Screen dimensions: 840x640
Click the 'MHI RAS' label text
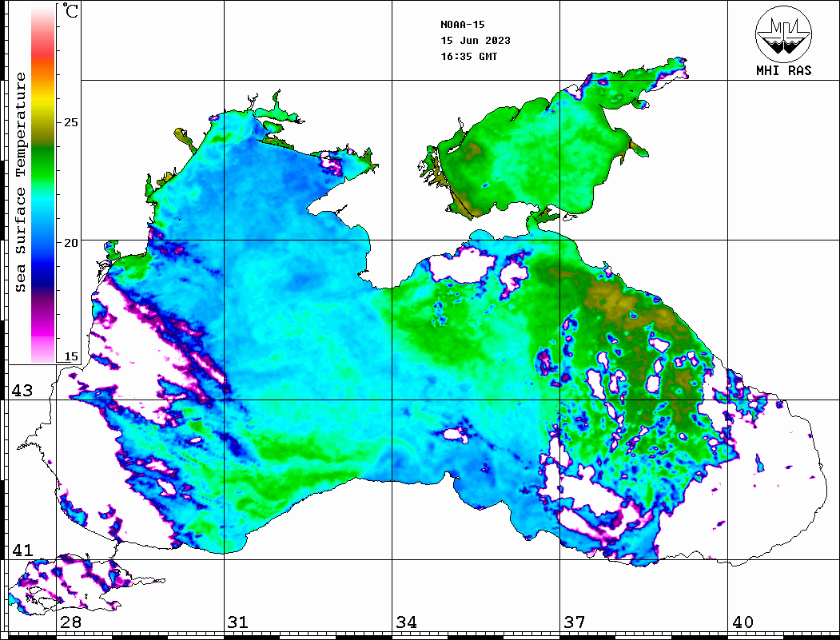pyautogui.click(x=784, y=70)
